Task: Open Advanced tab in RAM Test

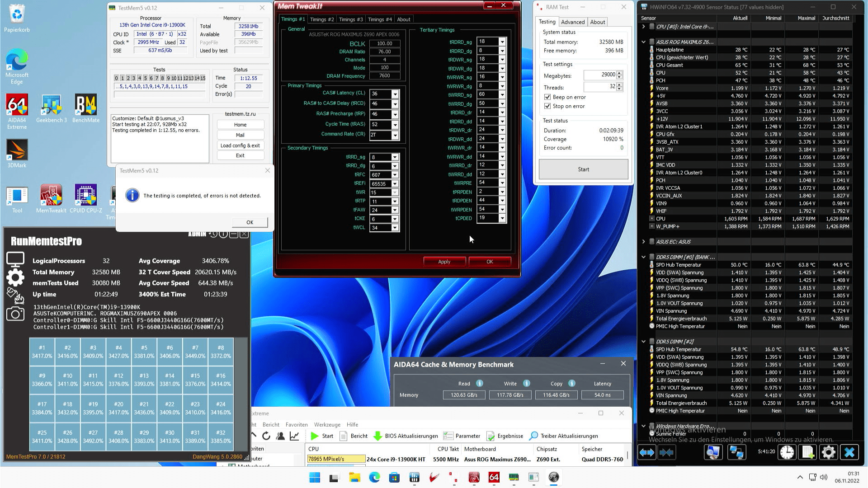Action: coord(573,22)
